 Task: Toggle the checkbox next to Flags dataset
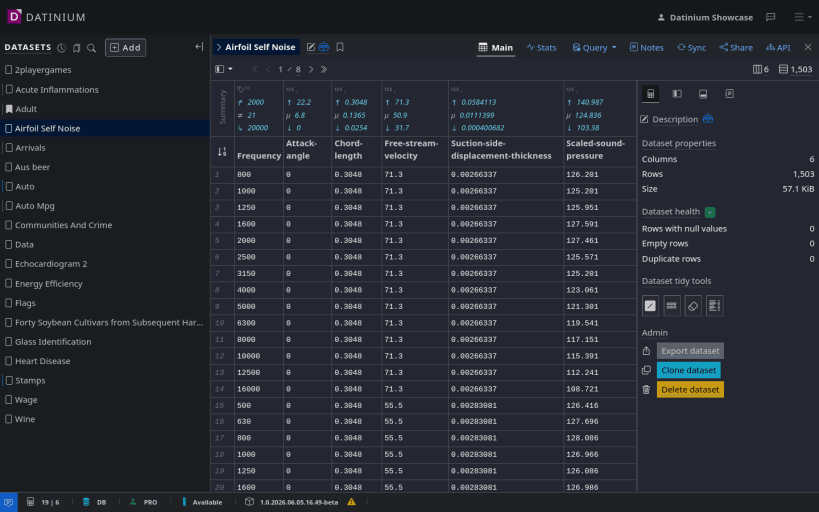click(x=8, y=303)
